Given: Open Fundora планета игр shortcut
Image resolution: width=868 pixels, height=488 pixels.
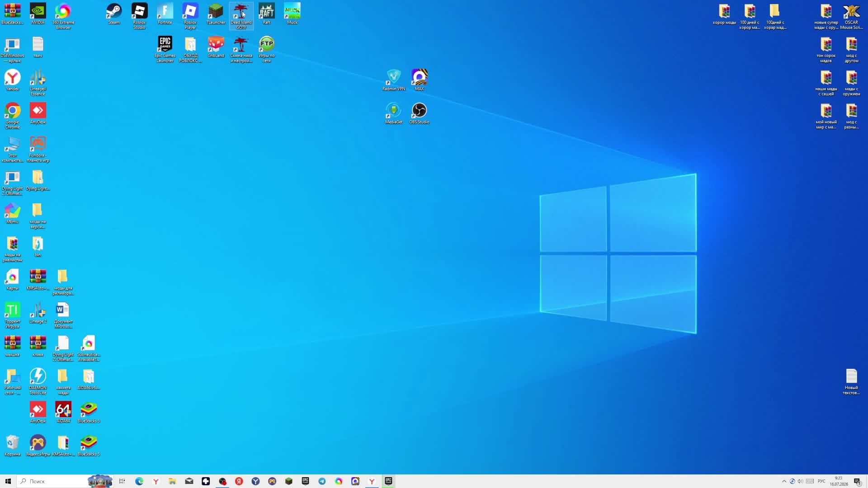Looking at the screenshot, I should coord(38,149).
